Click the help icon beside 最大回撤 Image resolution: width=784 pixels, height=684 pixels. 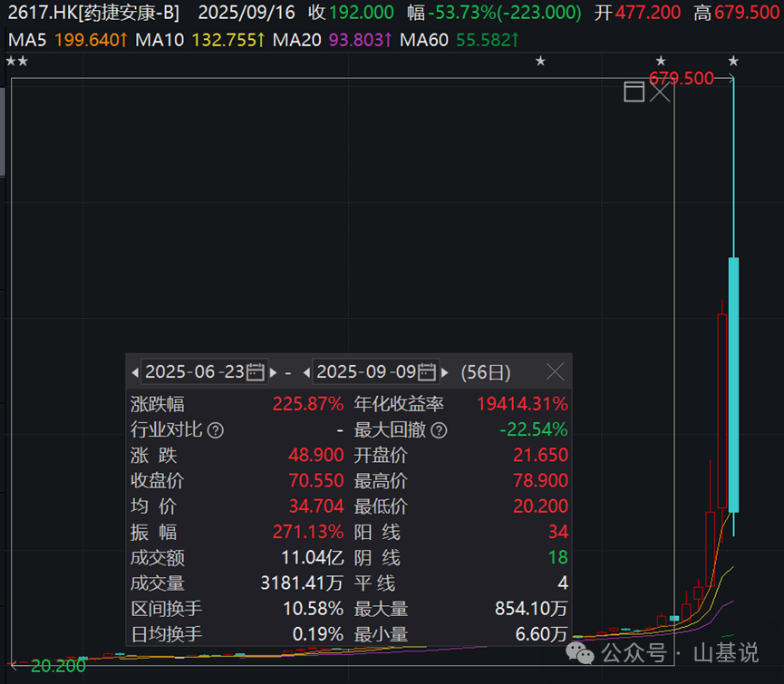pos(439,430)
